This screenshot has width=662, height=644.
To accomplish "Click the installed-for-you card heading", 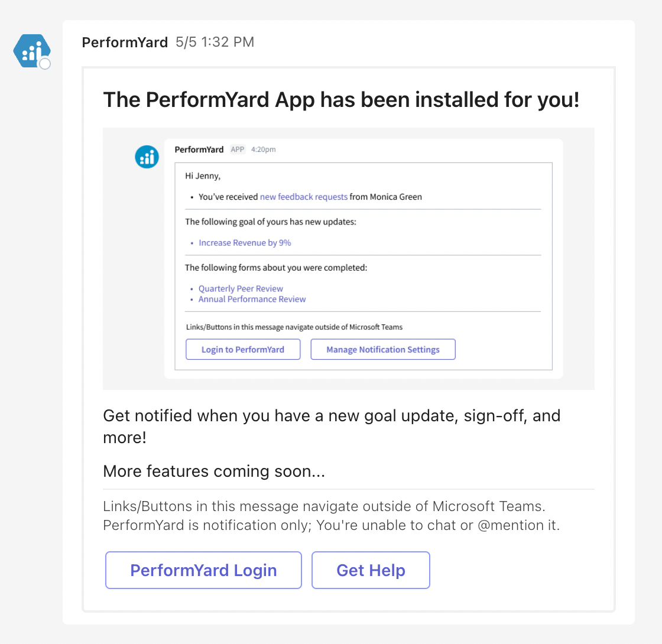I will coord(341,100).
